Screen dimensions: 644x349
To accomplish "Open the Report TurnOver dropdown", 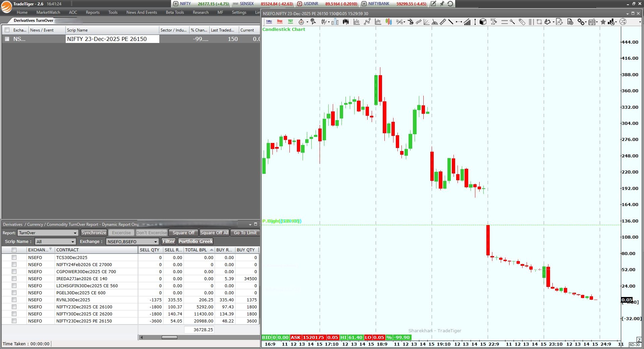I will tap(75, 233).
